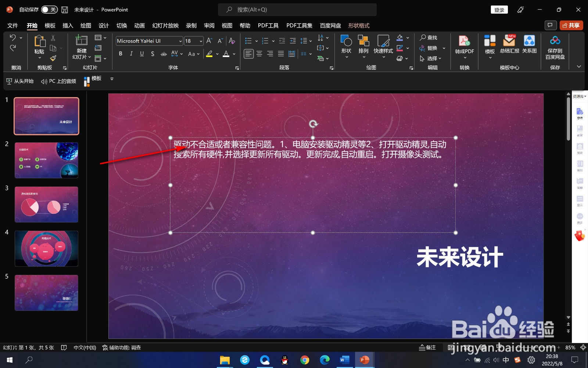Open the Comments speech bubble icon

point(550,25)
